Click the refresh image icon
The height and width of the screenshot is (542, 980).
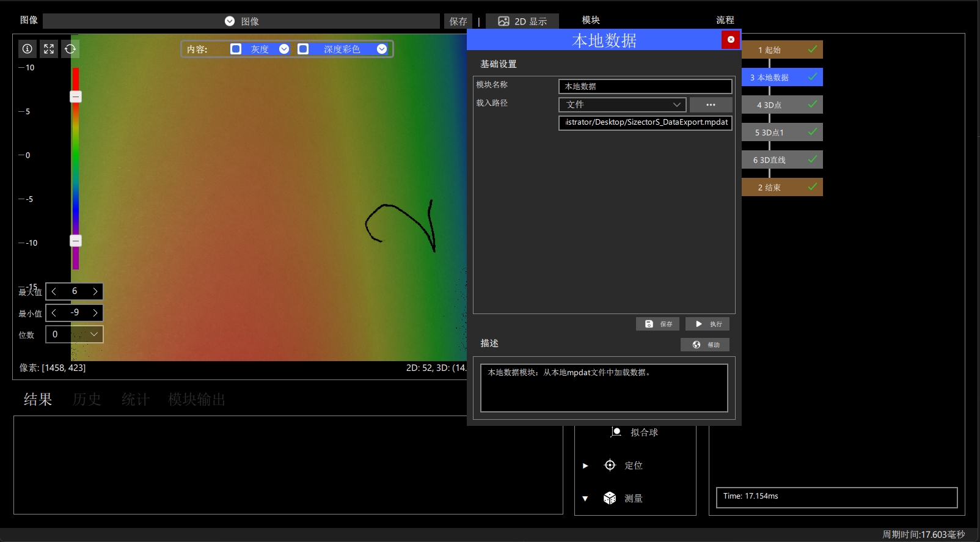(70, 49)
